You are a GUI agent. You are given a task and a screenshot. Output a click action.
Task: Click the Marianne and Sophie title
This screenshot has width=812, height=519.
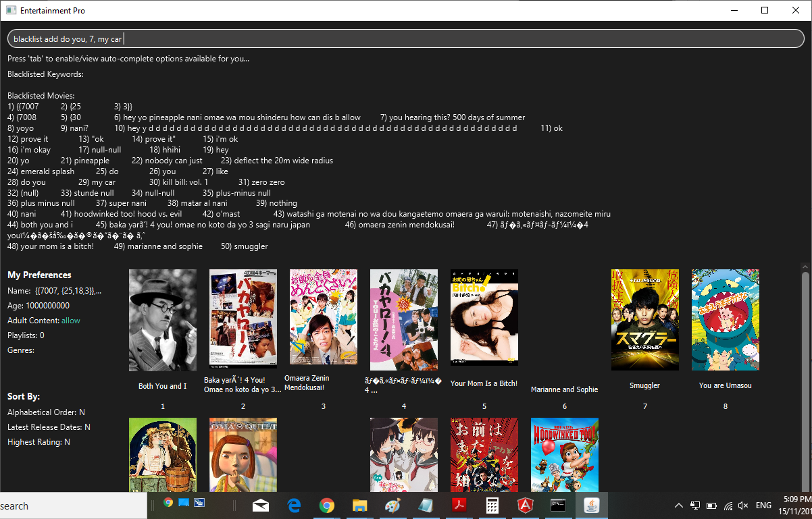point(565,389)
